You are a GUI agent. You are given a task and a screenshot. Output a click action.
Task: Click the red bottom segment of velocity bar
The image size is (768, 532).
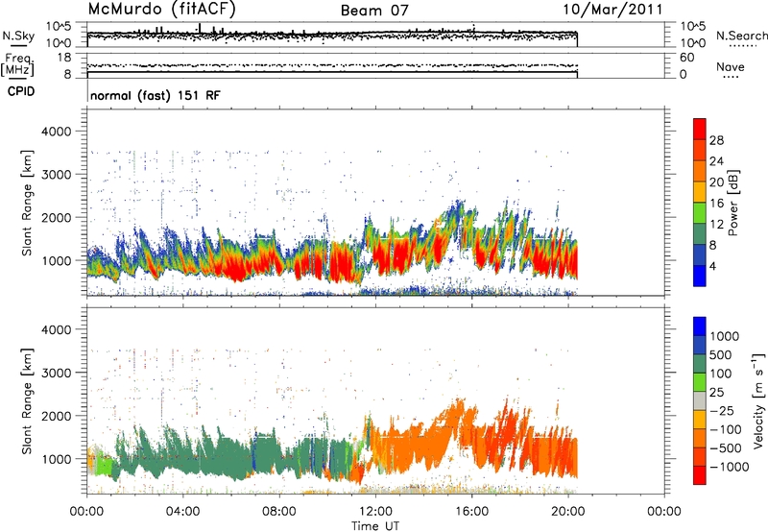coord(700,475)
